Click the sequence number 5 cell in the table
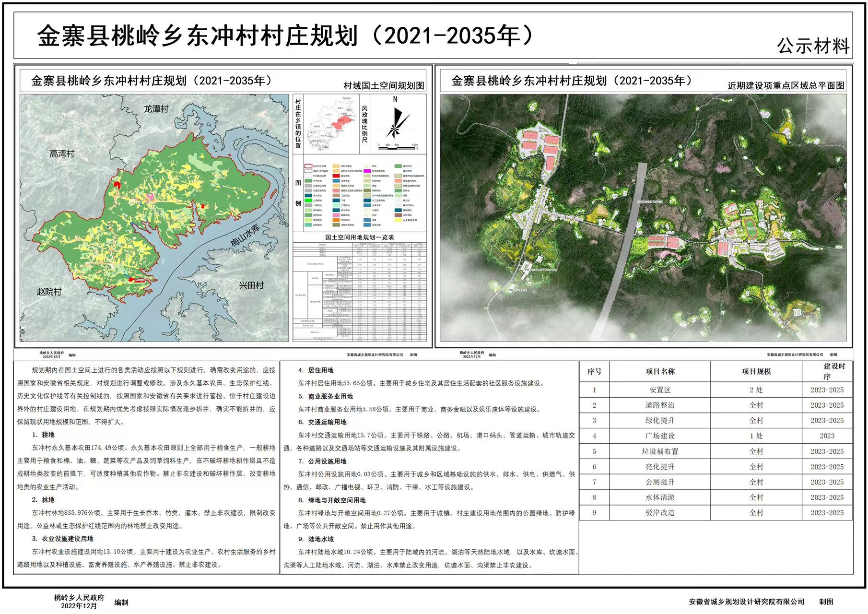This screenshot has width=868, height=614. (594, 451)
